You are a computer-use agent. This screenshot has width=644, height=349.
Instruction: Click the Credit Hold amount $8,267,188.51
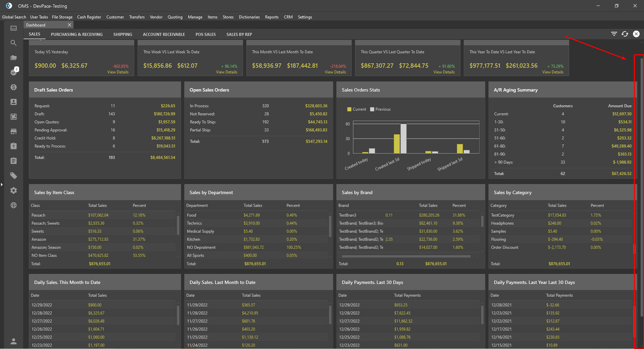pos(163,138)
